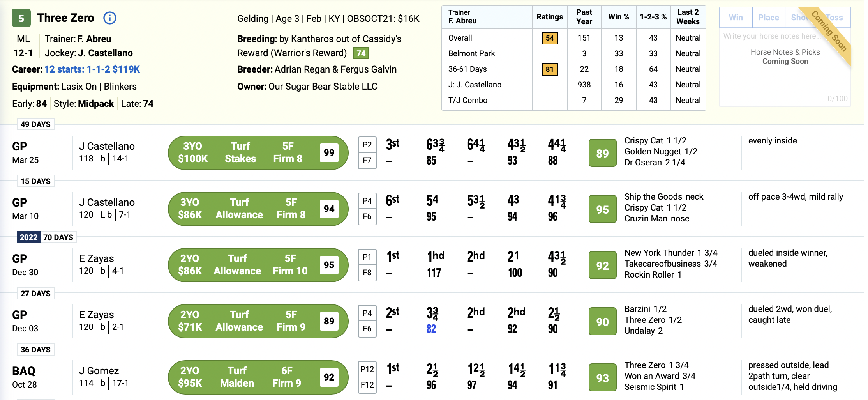The image size is (868, 400).
Task: Open career link 12 starts: 1-1-2 $119K
Action: tap(92, 69)
